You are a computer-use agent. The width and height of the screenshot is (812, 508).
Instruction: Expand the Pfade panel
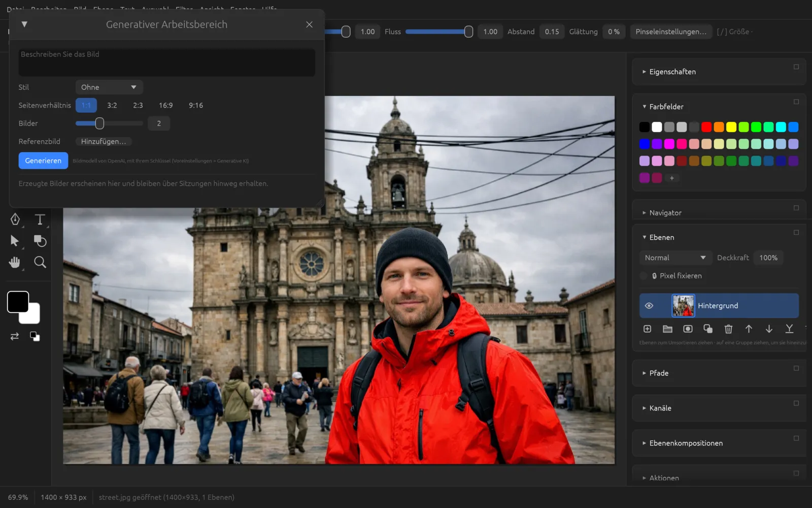click(658, 373)
